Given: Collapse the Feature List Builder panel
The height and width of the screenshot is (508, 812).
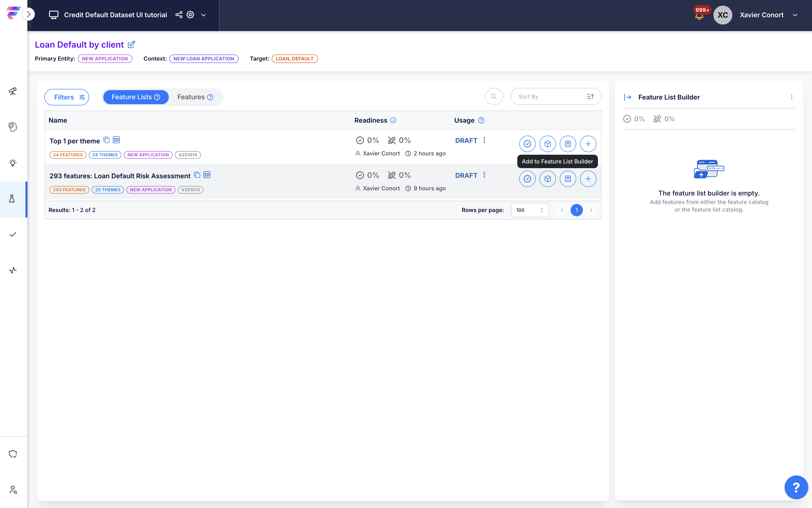Looking at the screenshot, I should [x=627, y=97].
